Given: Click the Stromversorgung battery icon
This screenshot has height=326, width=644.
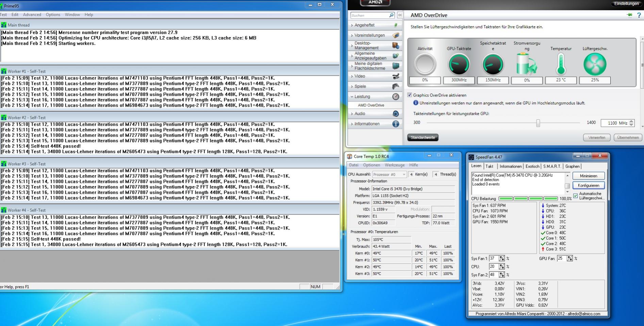Looking at the screenshot, I should tap(526, 64).
